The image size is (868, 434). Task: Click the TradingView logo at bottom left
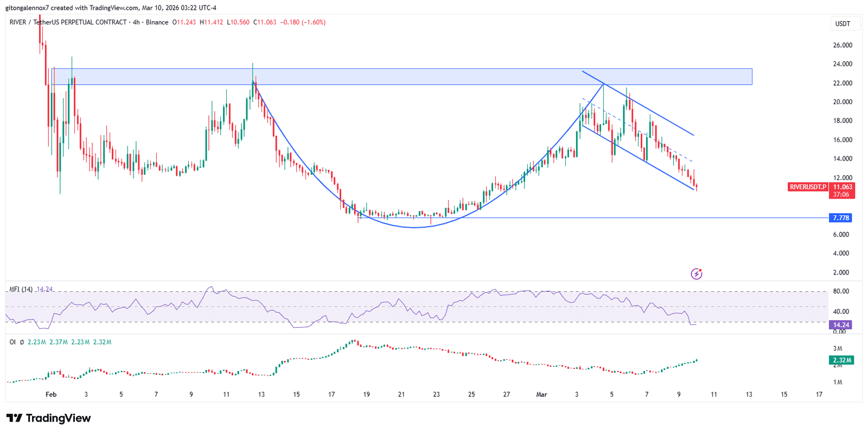tap(49, 418)
